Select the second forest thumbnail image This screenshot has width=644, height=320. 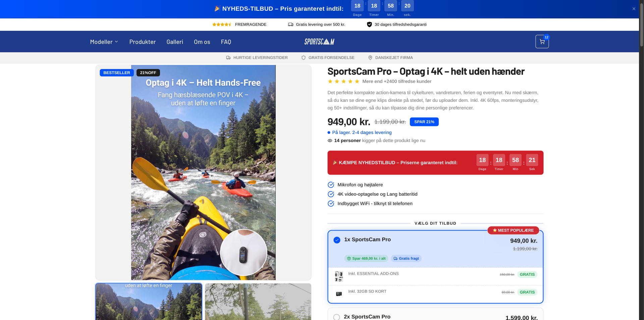tap(258, 302)
